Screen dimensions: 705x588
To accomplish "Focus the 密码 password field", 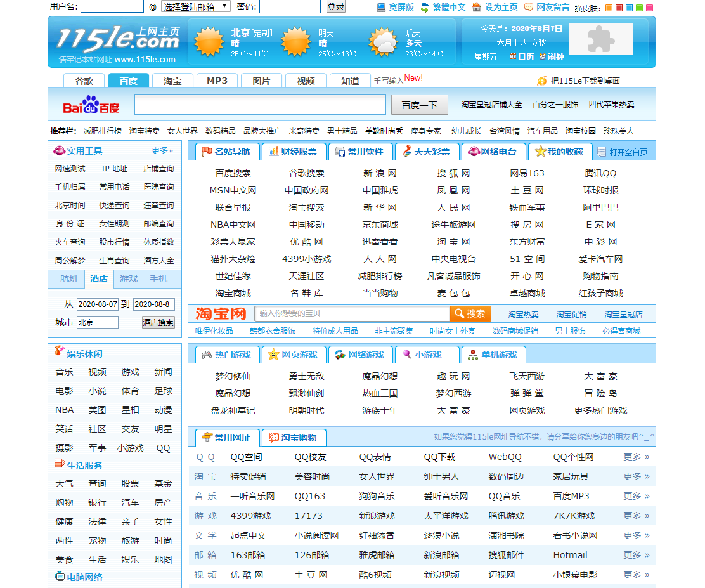I will pyautogui.click(x=290, y=6).
